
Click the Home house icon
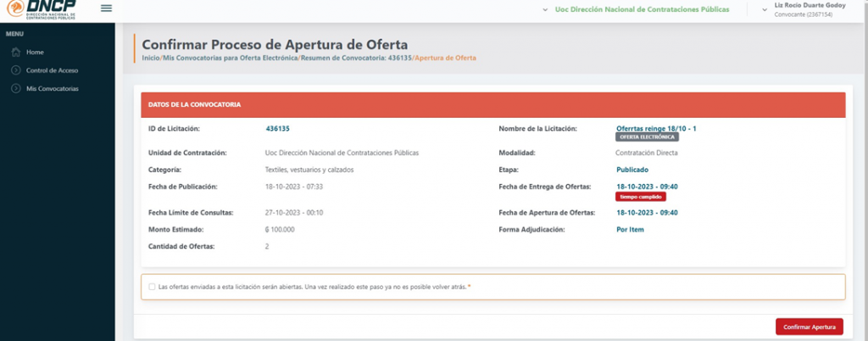[16, 52]
